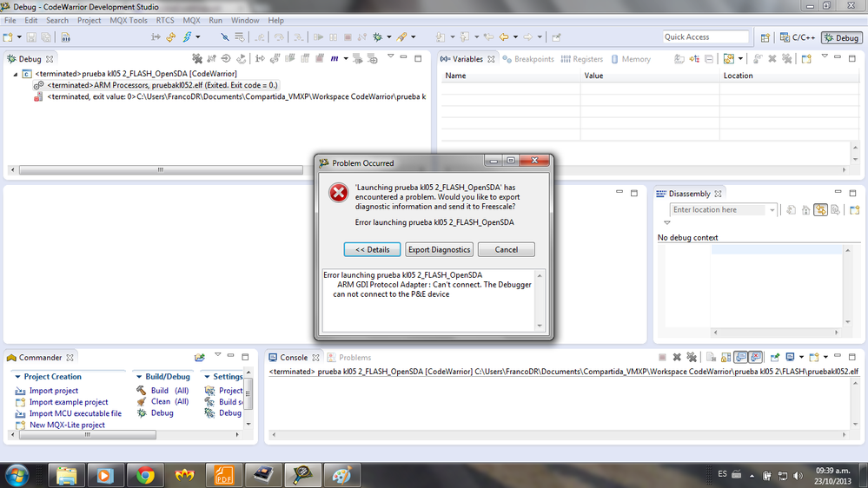Image resolution: width=868 pixels, height=488 pixels.
Task: Click Open Console icon
Action: (813, 358)
